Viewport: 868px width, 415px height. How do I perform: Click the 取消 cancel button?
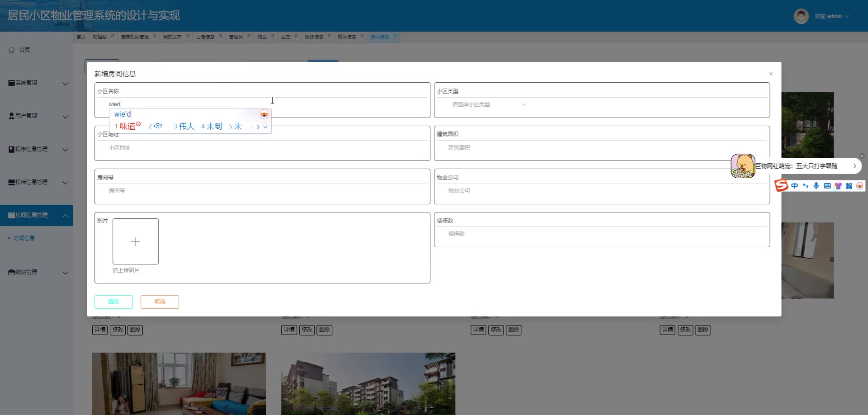coord(160,302)
